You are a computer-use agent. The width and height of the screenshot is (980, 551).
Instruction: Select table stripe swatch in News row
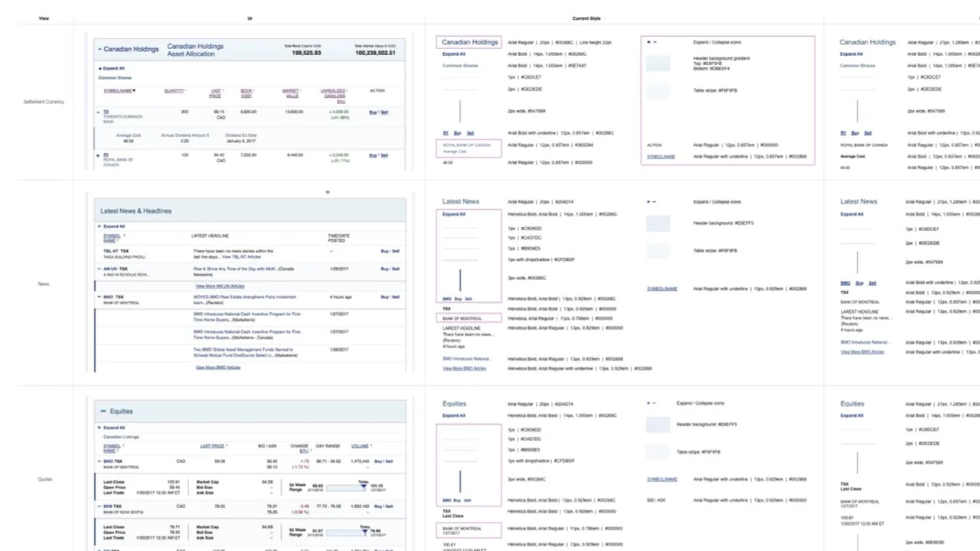[x=658, y=251]
